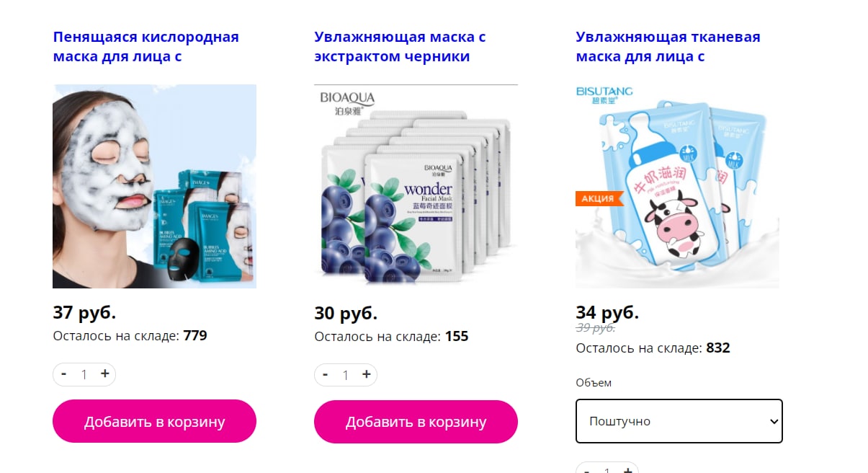
Task: Decrease quantity of the Bisutang milk mask
Action: click(587, 469)
